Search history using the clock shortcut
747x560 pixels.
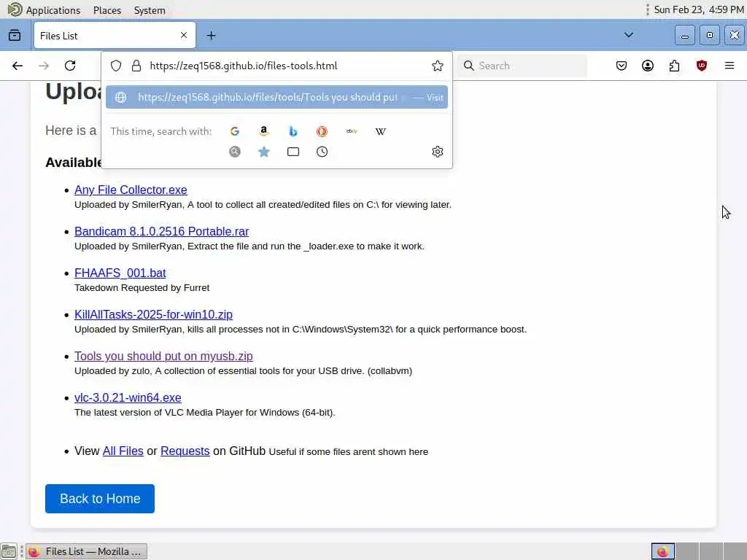click(322, 152)
